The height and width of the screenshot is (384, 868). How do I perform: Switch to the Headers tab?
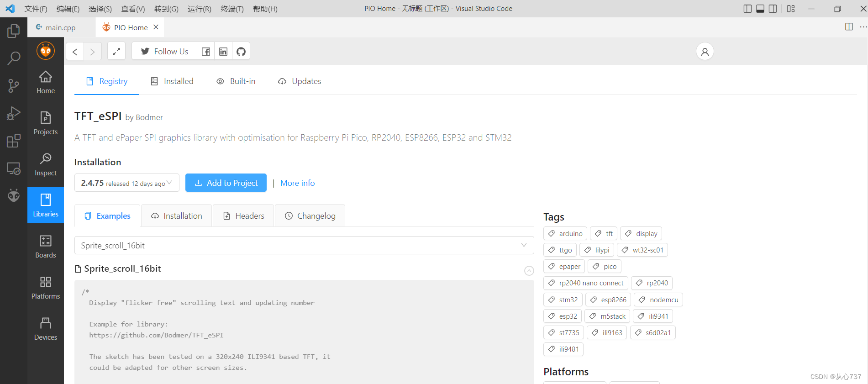(x=243, y=216)
